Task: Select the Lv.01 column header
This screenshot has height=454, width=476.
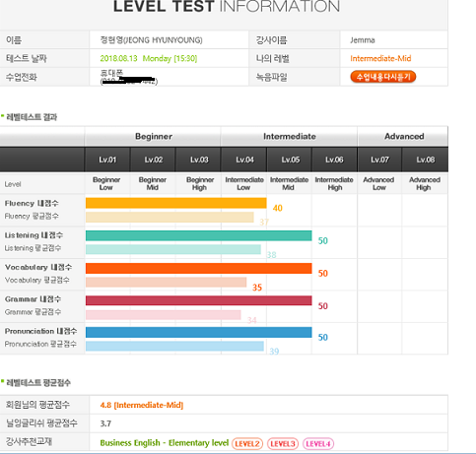Action: point(107,160)
